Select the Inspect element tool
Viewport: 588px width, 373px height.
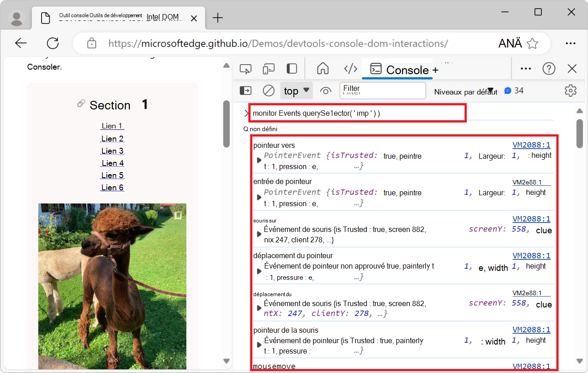coord(246,68)
